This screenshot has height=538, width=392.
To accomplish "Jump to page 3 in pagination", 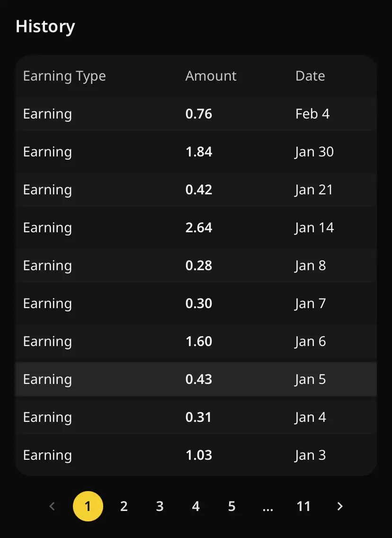I will click(160, 506).
